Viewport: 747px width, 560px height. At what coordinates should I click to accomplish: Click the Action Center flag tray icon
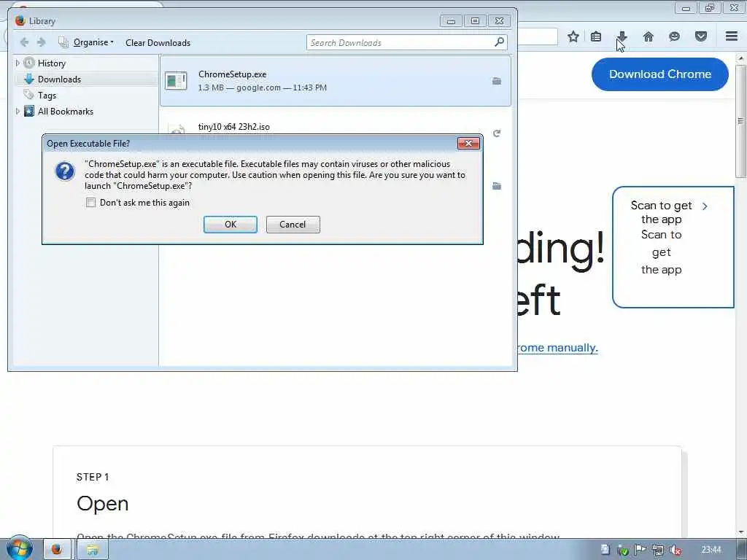(x=640, y=550)
